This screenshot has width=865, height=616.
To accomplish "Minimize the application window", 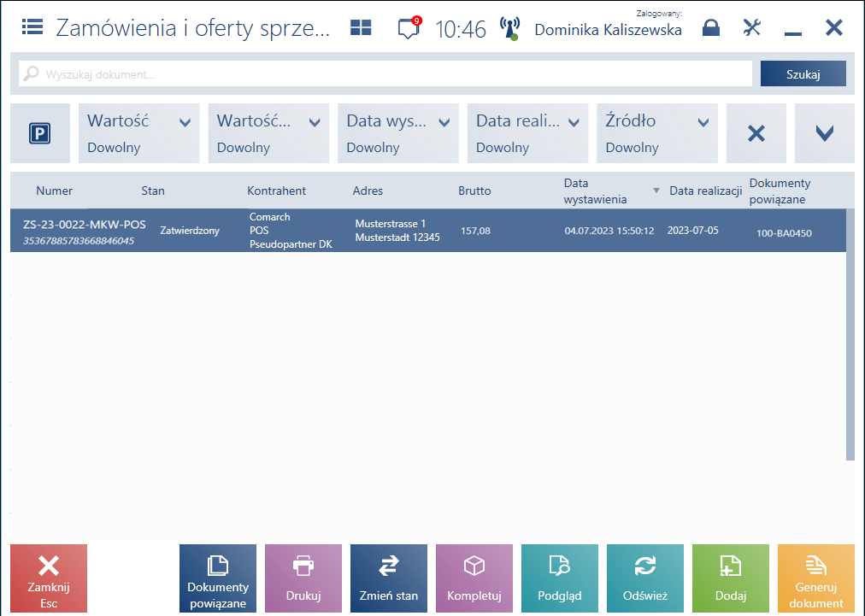I will pyautogui.click(x=792, y=33).
